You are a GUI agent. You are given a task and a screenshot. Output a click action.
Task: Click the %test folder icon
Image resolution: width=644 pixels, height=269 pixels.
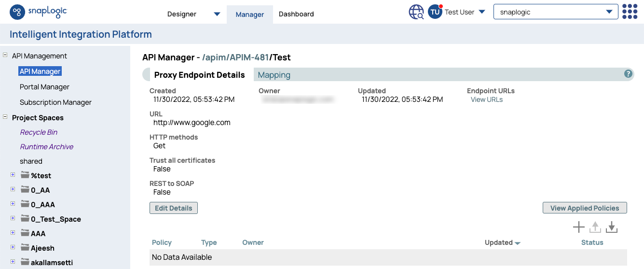(x=25, y=175)
